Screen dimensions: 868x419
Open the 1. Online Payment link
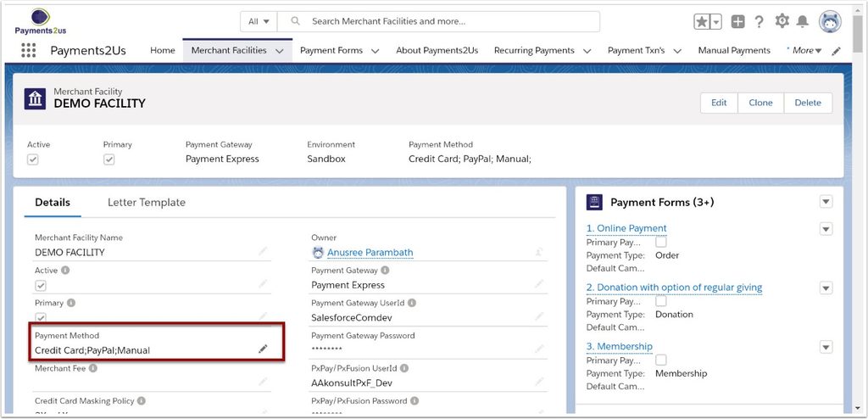coord(626,228)
